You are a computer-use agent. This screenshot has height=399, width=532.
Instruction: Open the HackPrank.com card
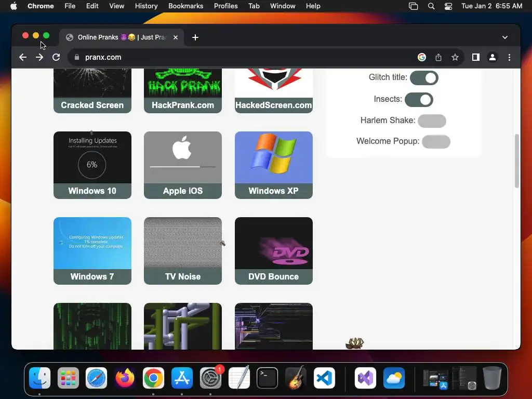pyautogui.click(x=183, y=91)
